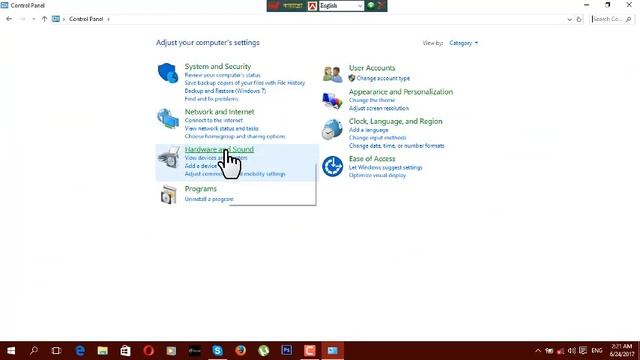Go back with the navigation arrow
The height and width of the screenshot is (360, 640).
9,19
